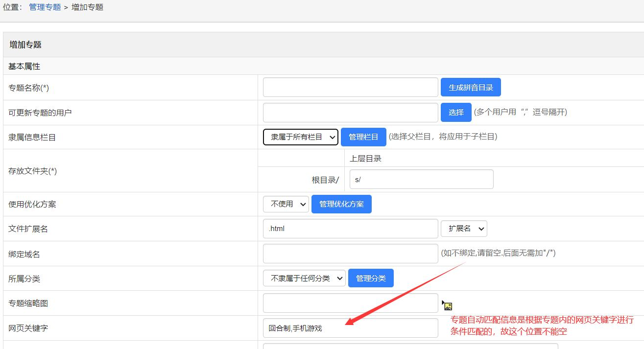Click the 选择 user button

tap(456, 112)
